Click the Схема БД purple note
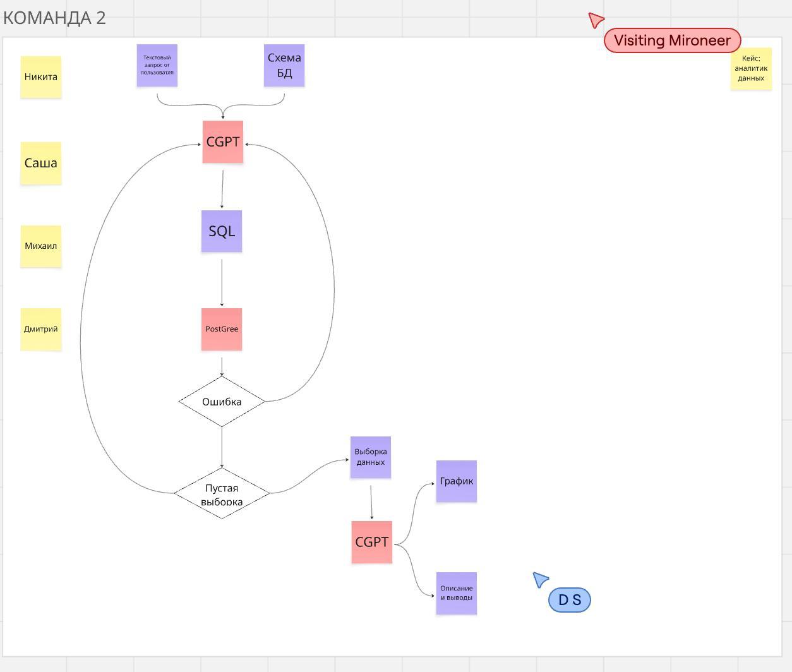The height and width of the screenshot is (672, 792). [284, 65]
